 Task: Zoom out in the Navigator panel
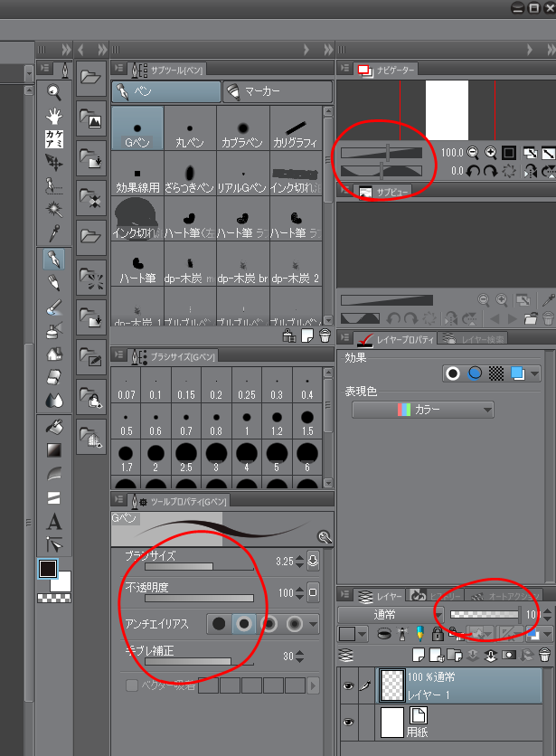473,153
